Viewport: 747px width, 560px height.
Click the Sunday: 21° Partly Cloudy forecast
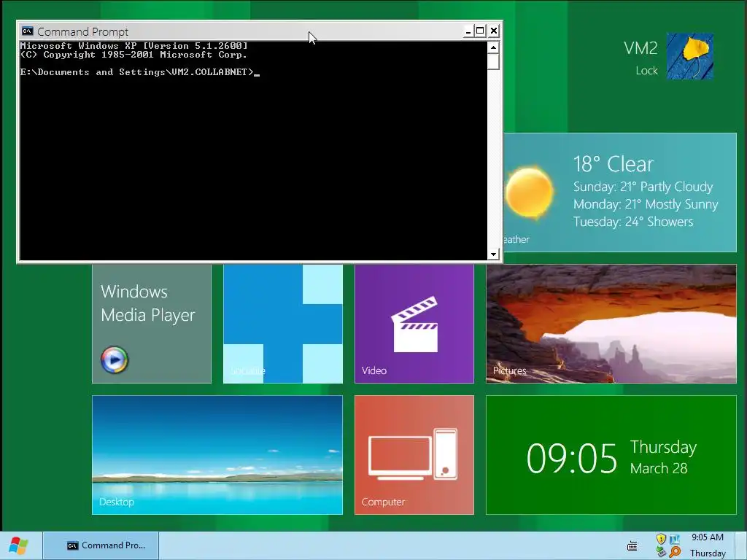643,187
